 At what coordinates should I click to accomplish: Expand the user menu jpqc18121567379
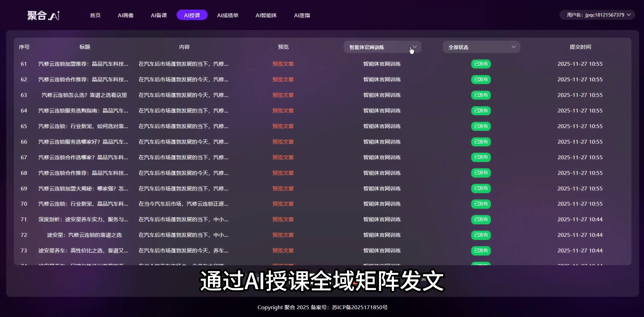point(597,15)
